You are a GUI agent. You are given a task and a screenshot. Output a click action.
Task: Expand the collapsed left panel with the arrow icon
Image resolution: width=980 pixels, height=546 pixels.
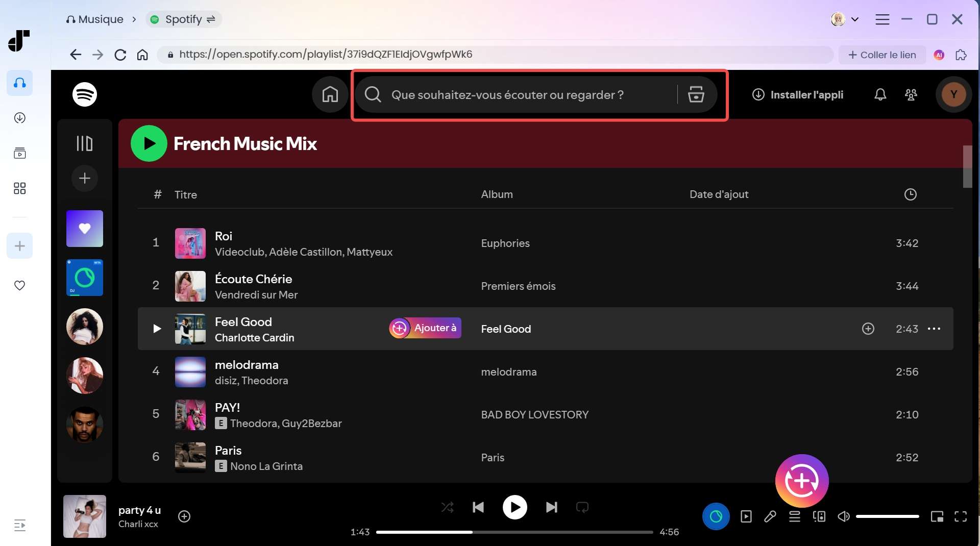(x=19, y=525)
